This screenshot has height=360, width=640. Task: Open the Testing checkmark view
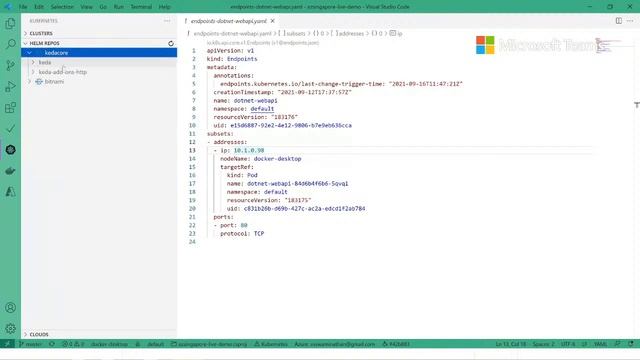point(10,129)
